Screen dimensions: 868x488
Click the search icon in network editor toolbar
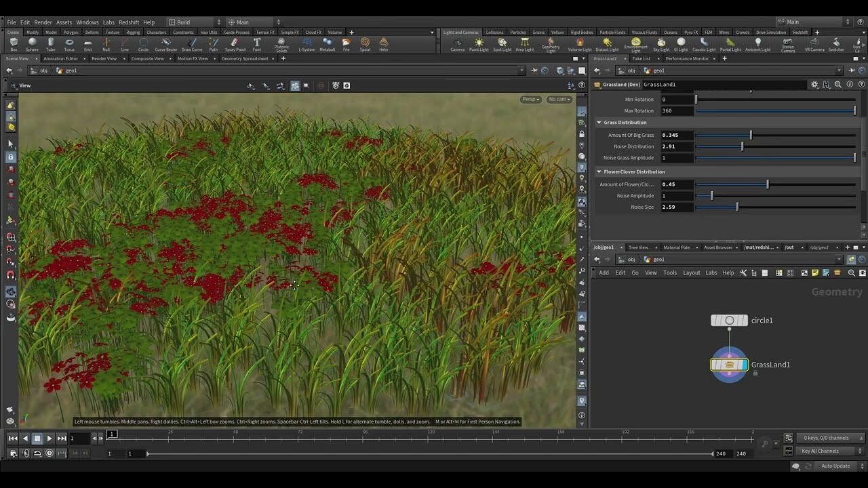[x=852, y=272]
